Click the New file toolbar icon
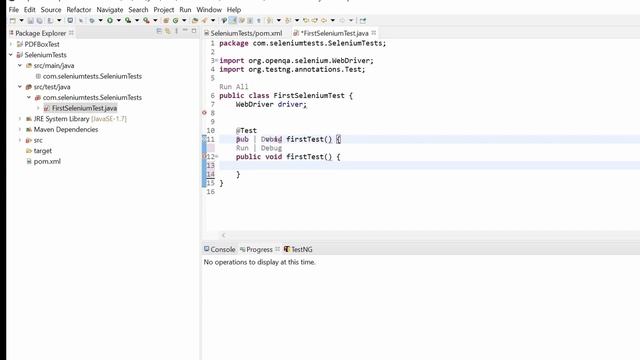The height and width of the screenshot is (360, 640). pyautogui.click(x=13, y=20)
